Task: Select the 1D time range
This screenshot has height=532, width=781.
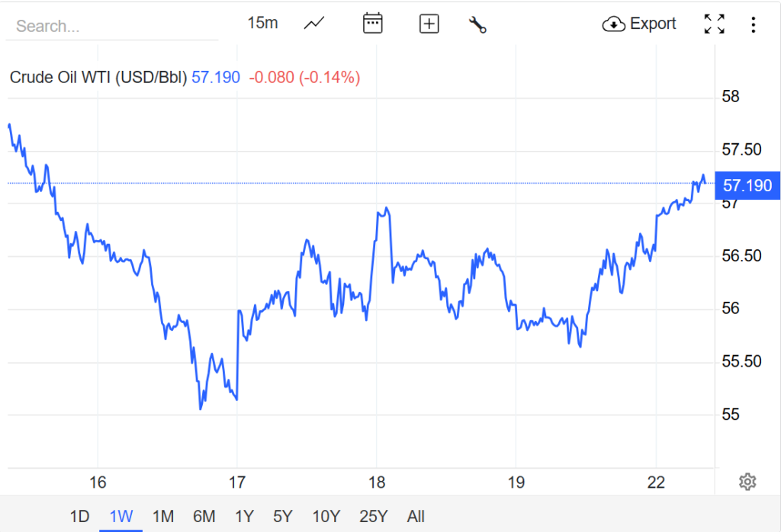Action: click(x=79, y=516)
